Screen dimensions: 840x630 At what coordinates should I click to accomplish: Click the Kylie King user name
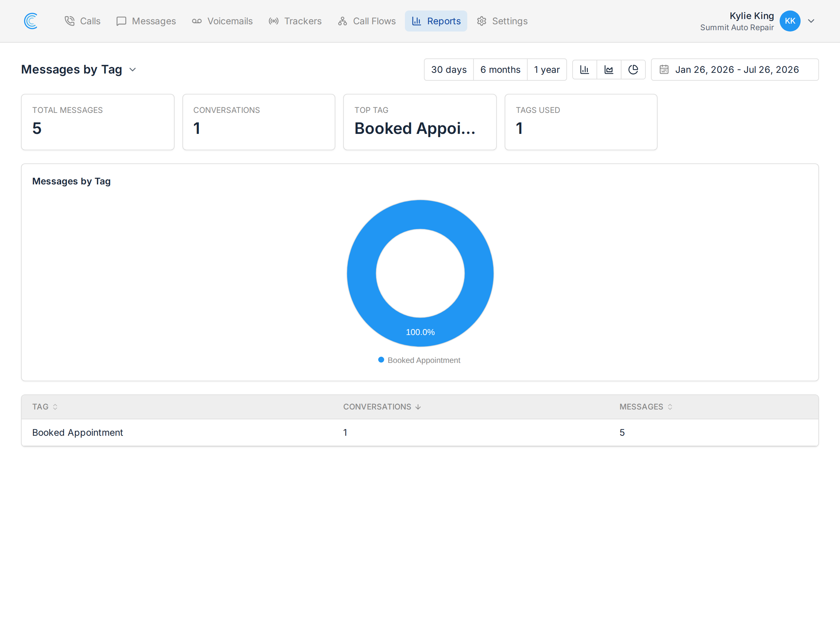click(751, 16)
